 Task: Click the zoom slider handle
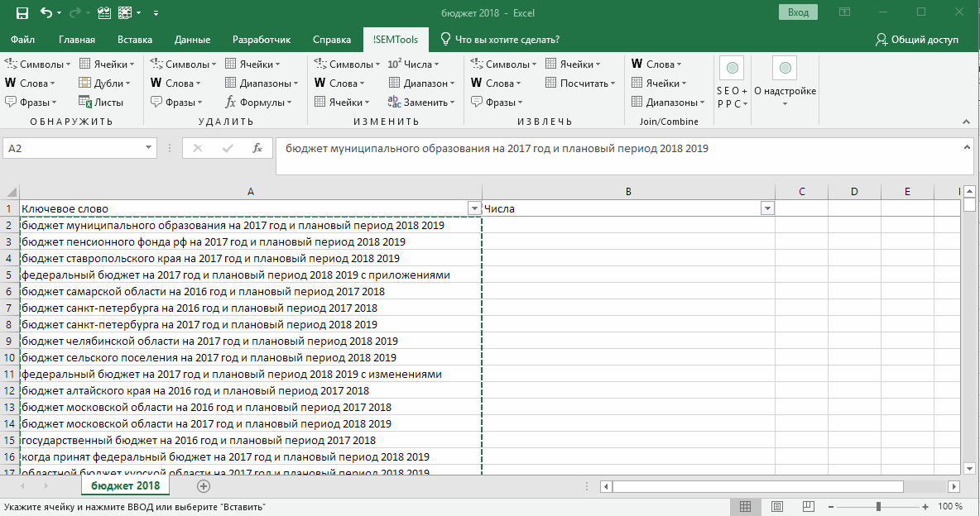point(878,506)
